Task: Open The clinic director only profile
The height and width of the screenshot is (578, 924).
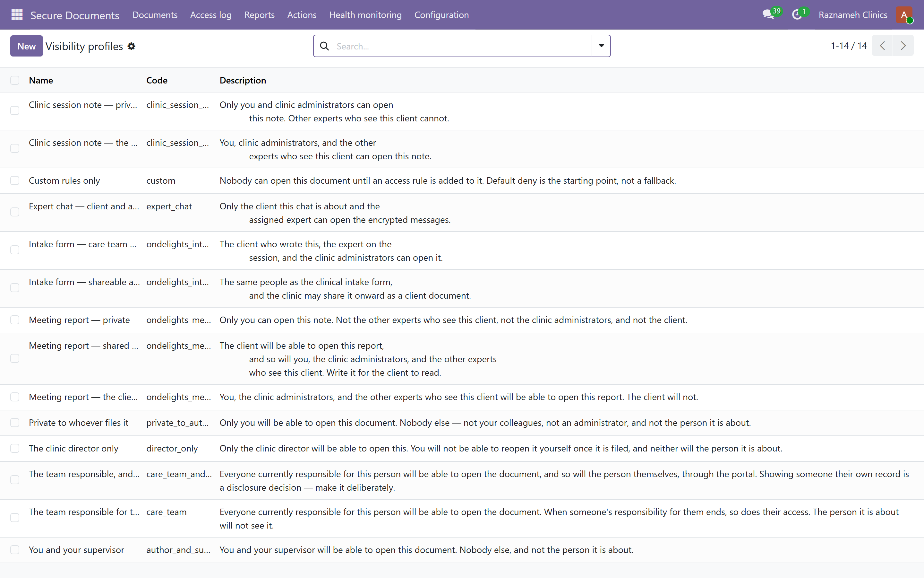Action: (74, 448)
